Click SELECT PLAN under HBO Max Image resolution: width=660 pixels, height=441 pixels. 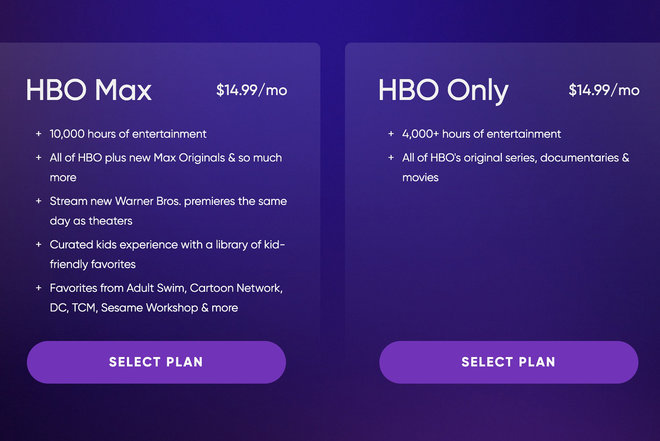156,362
